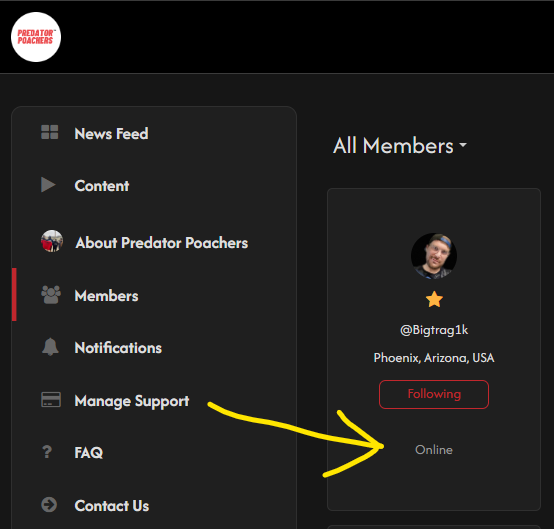The width and height of the screenshot is (554, 529).
Task: Click the Manage Support card icon
Action: [x=51, y=400]
